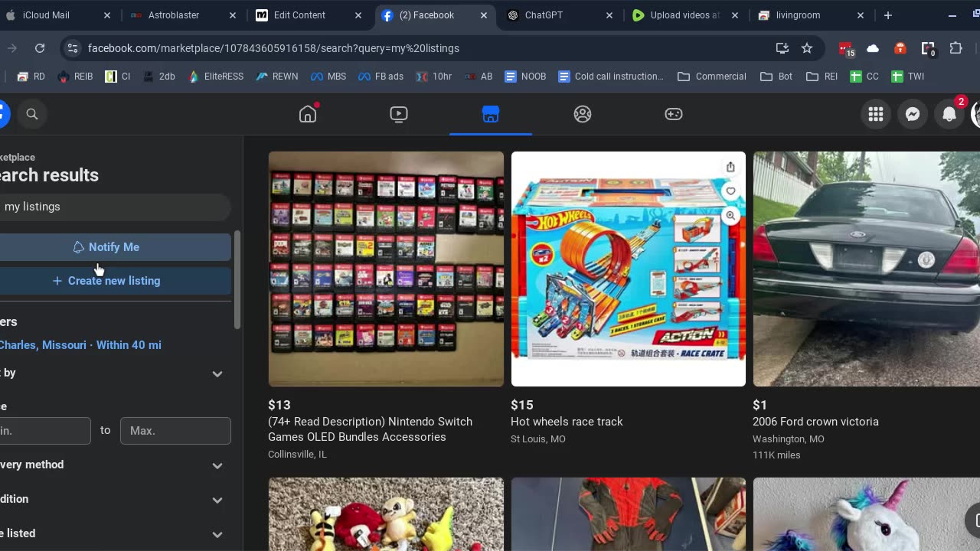
Task: Open Facebook Watch video icon
Action: pos(399,114)
